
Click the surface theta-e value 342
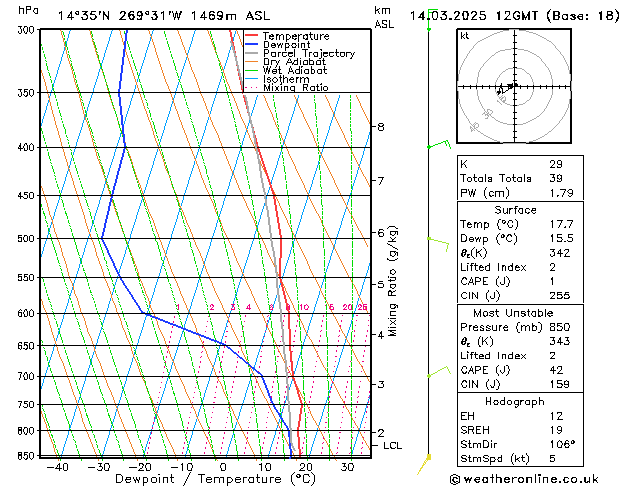(560, 253)
